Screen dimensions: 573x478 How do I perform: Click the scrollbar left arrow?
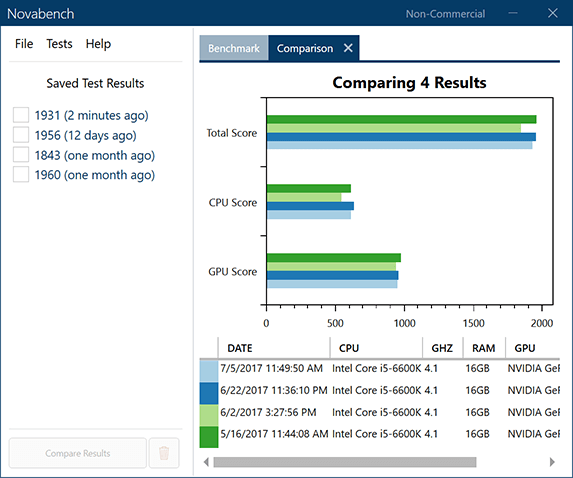pyautogui.click(x=206, y=462)
